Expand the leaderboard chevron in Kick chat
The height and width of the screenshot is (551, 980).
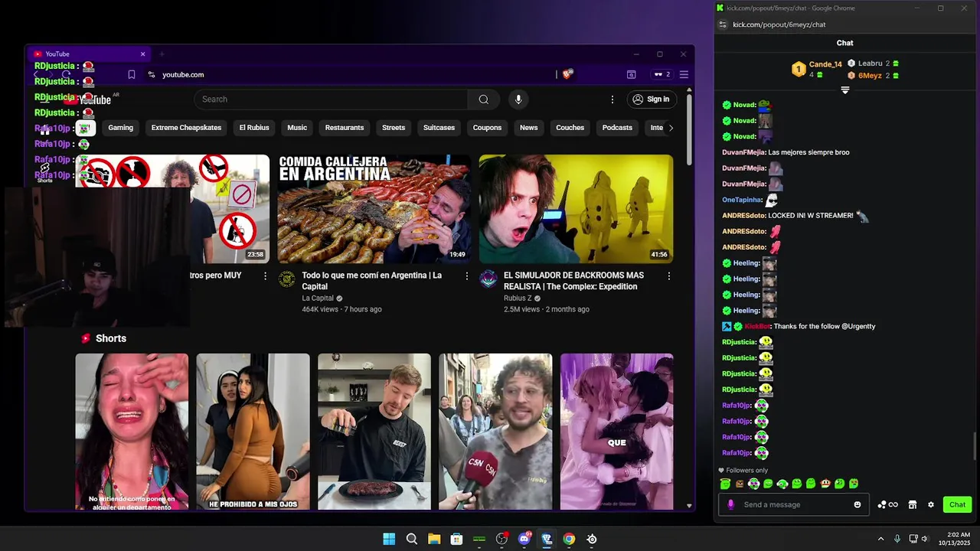point(845,90)
